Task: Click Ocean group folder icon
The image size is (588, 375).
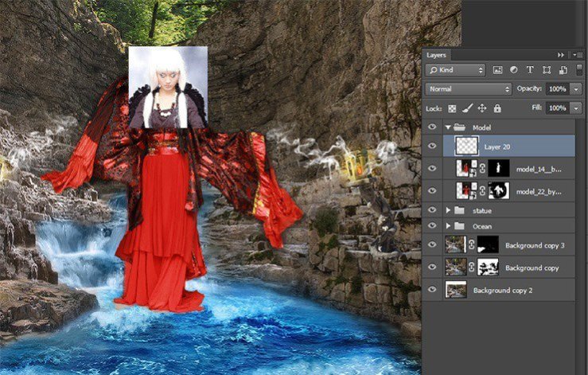Action: pyautogui.click(x=459, y=226)
